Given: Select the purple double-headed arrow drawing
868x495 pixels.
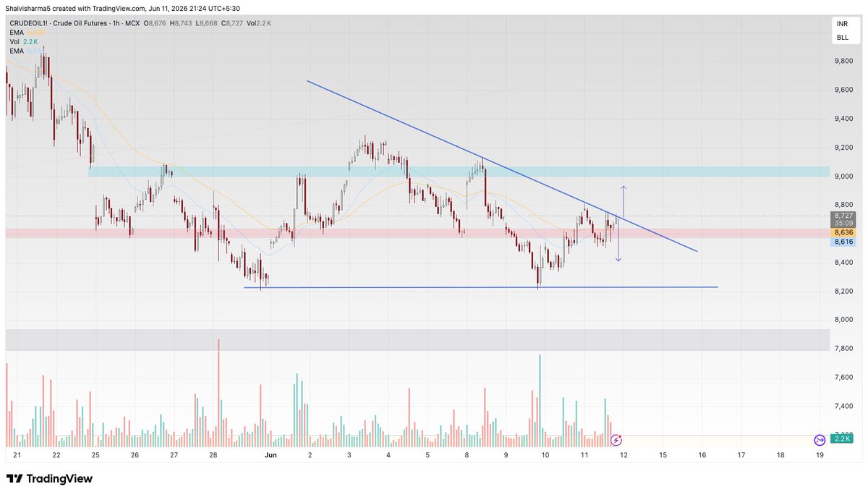Looking at the screenshot, I should pos(622,224).
